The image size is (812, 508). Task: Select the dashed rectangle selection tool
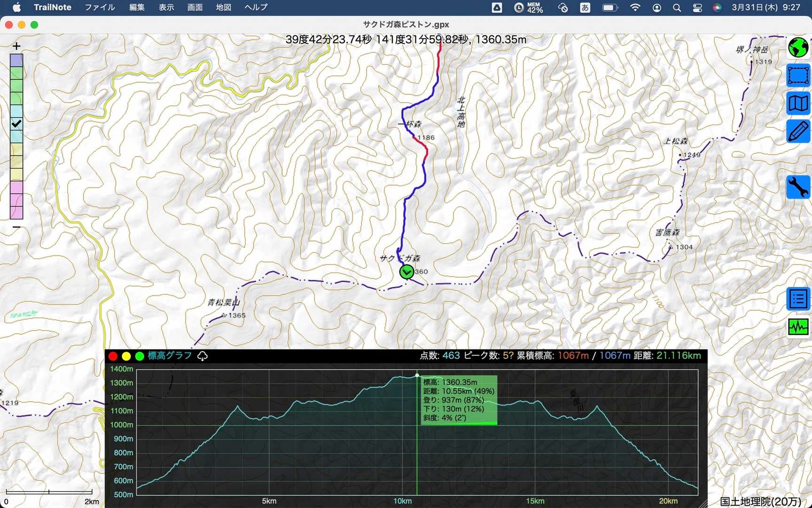click(x=798, y=75)
